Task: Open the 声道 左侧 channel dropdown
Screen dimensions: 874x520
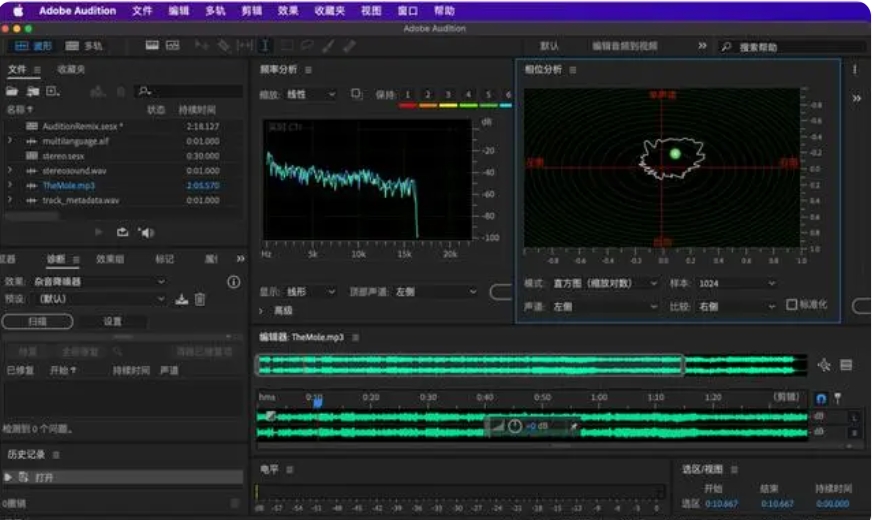Action: [x=605, y=307]
